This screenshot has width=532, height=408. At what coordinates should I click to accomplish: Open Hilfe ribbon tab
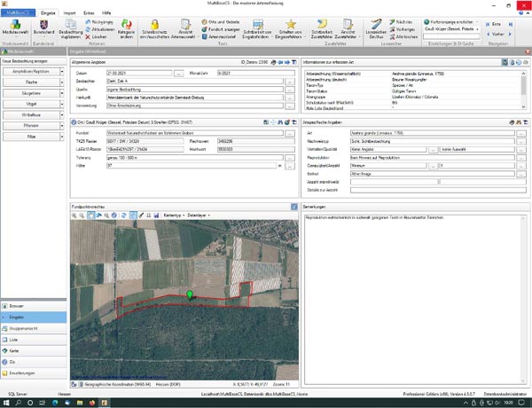pos(106,13)
